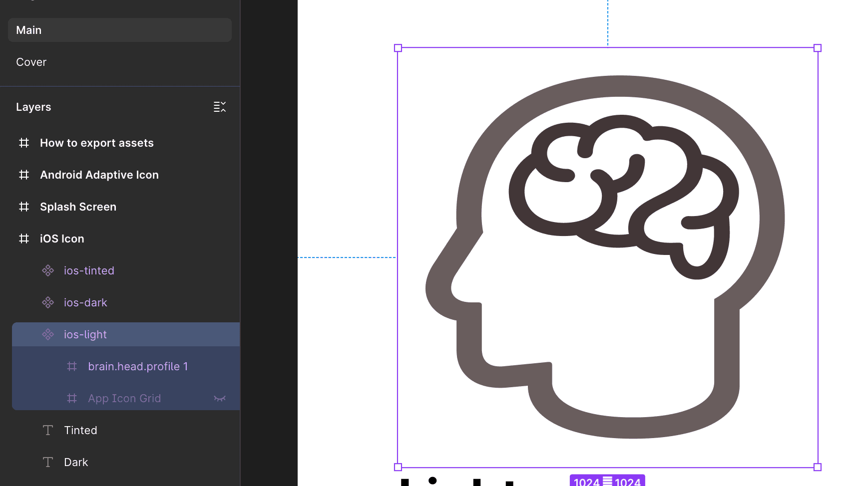Viewport: 868px width, 486px height.
Task: Click the frame icon beside brain.head.profile 1
Action: [x=72, y=366]
